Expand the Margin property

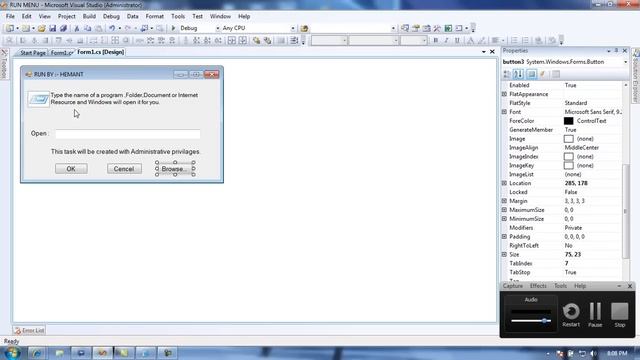pyautogui.click(x=504, y=201)
